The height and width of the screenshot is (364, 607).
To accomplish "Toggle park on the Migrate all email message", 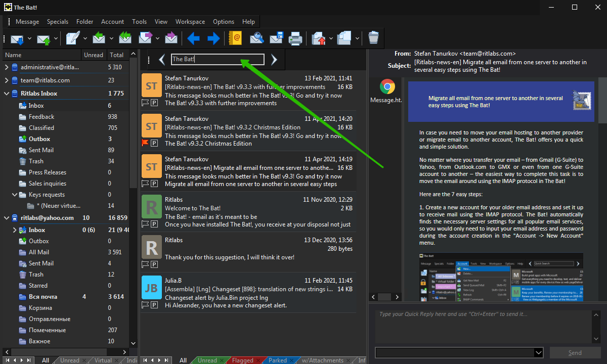I will click(154, 184).
